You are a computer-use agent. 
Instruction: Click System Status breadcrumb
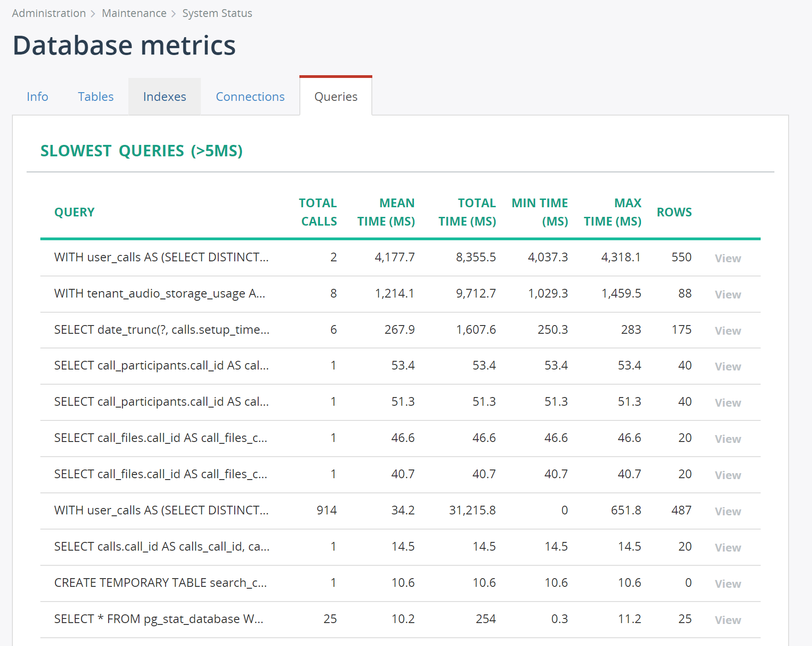217,13
